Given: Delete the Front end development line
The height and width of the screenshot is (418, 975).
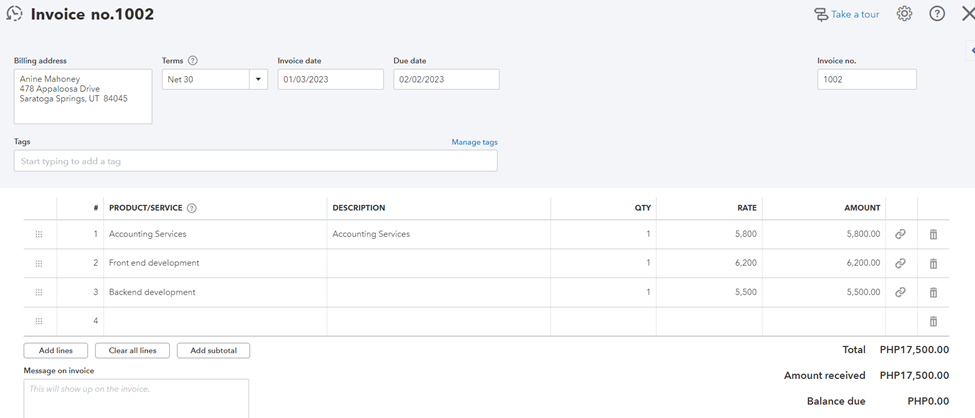Looking at the screenshot, I should (x=933, y=264).
